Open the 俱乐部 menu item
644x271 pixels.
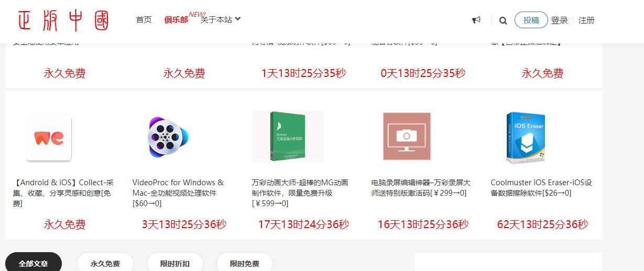tap(176, 20)
